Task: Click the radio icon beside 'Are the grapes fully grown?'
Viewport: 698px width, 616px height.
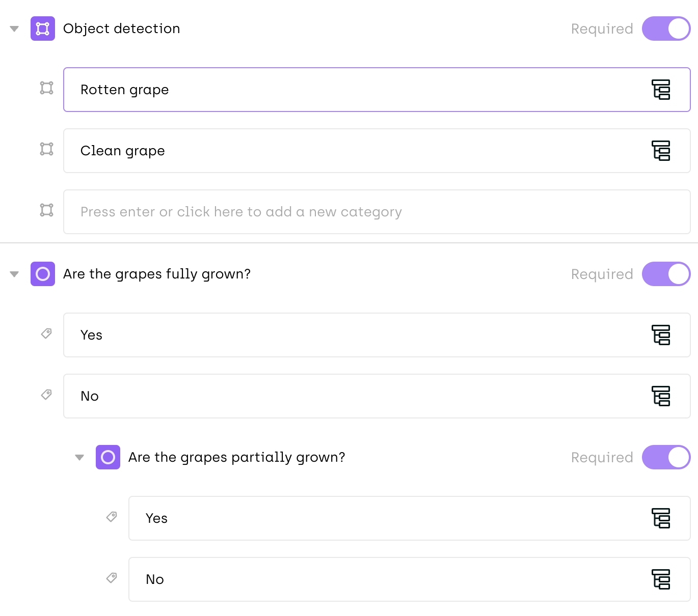Action: 43,274
